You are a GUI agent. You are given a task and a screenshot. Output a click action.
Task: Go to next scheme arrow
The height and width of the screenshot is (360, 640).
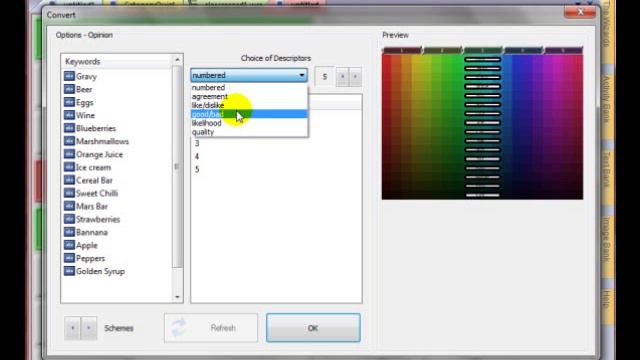point(89,328)
